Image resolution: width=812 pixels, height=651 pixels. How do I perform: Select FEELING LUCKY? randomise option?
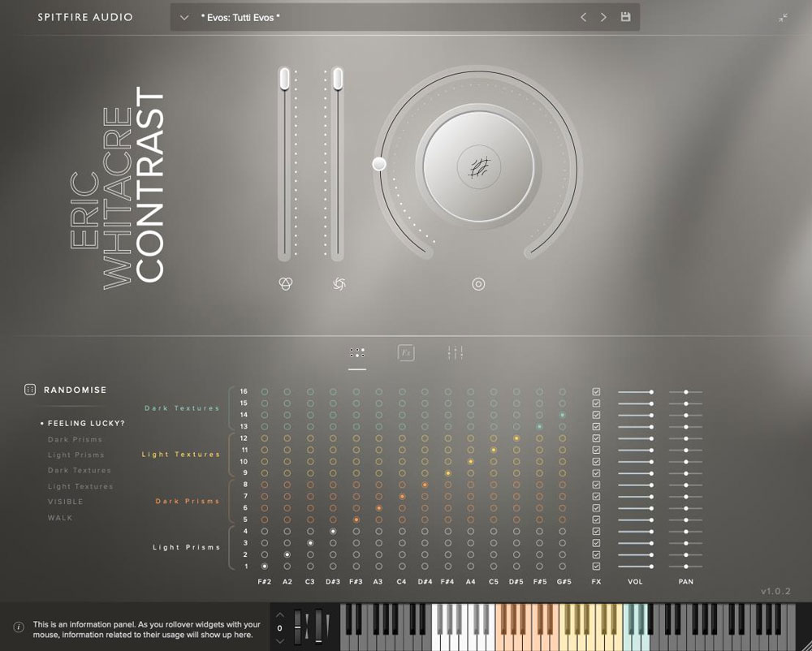86,423
